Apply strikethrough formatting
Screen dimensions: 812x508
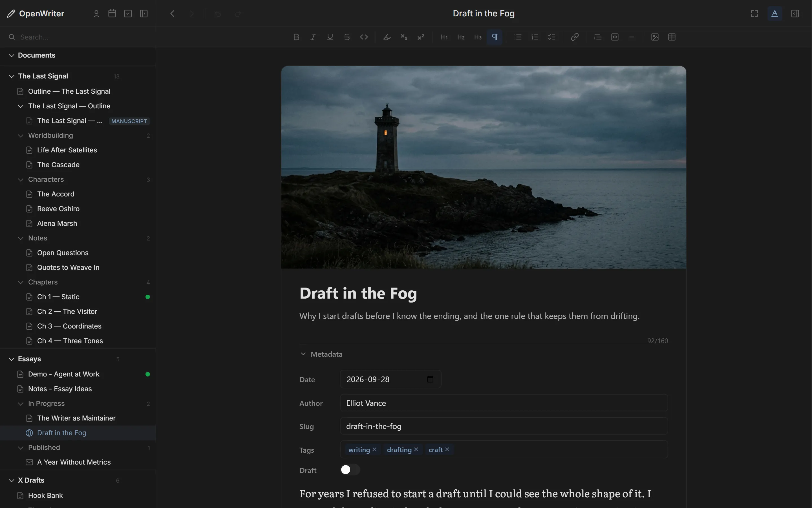(x=347, y=37)
